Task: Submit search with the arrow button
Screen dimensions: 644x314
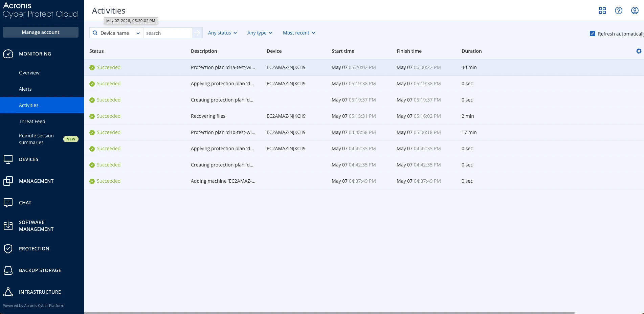Action: (197, 33)
